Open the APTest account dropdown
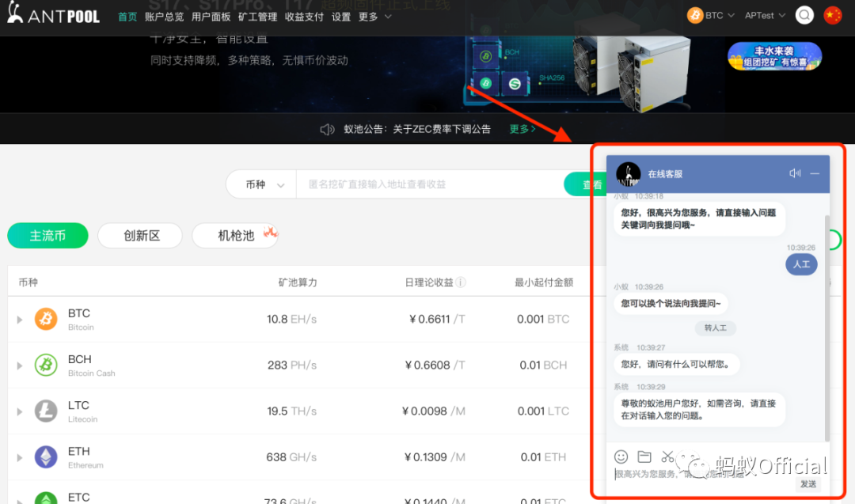Viewport: 855px width, 504px height. (x=765, y=15)
